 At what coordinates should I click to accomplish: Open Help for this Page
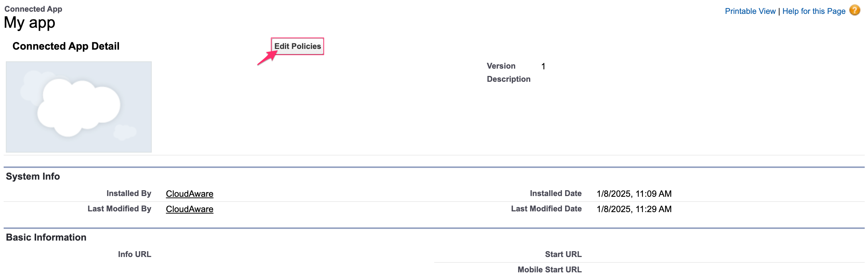pos(814,11)
